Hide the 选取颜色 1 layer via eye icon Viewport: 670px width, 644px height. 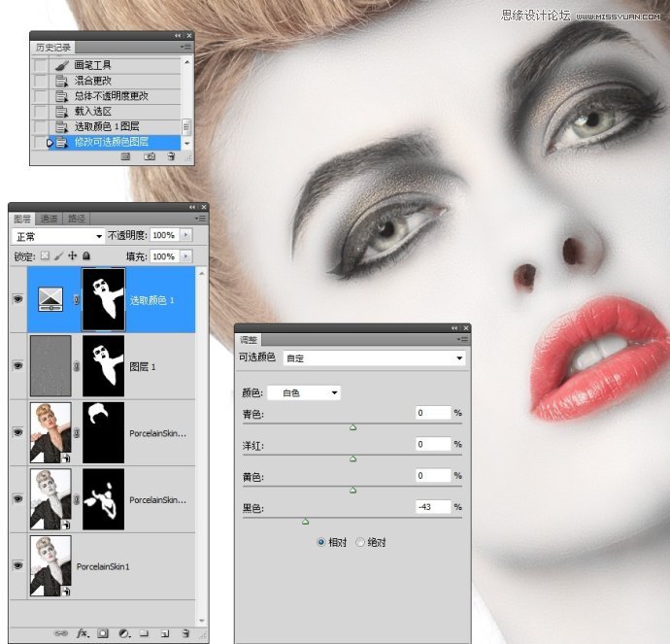[17, 300]
